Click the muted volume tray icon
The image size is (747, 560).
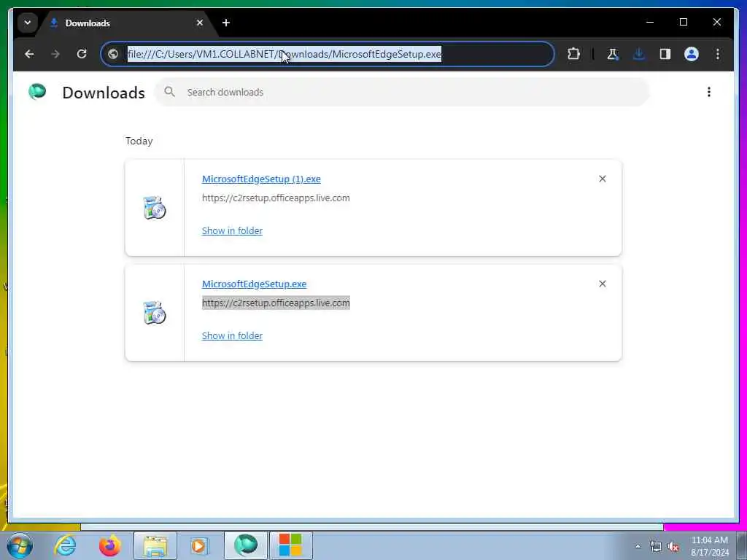coord(673,547)
